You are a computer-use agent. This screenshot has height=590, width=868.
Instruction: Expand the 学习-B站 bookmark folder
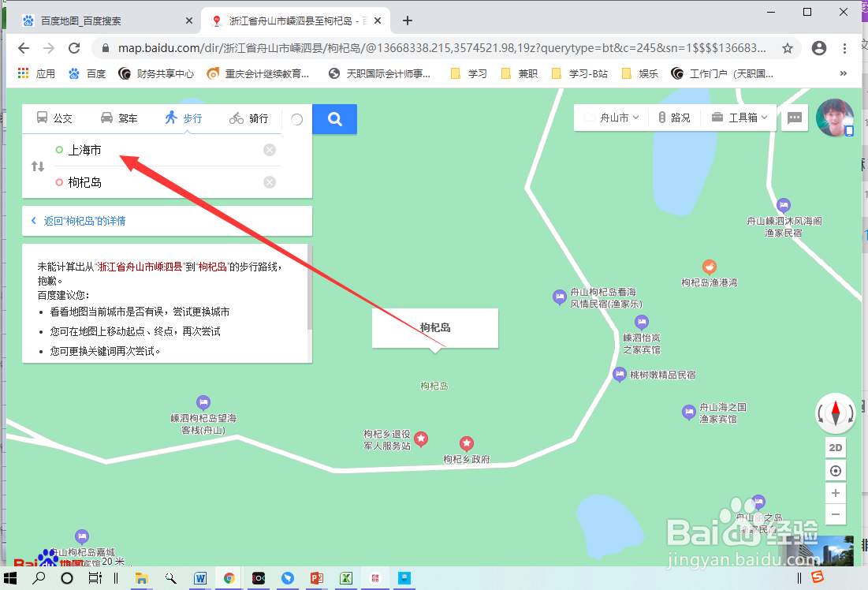(x=579, y=73)
